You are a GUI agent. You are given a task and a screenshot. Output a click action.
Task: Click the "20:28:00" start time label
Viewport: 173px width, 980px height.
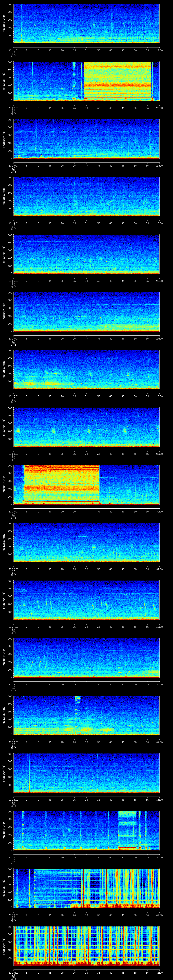tap(13, 454)
